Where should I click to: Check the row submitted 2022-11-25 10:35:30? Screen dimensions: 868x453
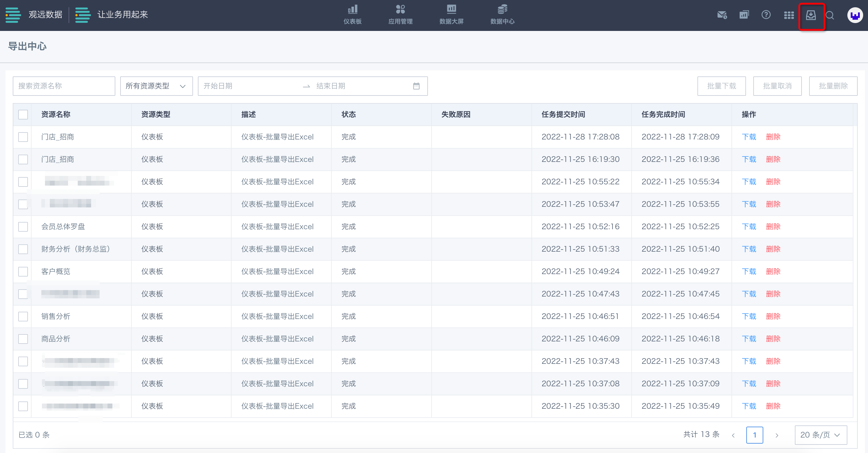click(23, 406)
